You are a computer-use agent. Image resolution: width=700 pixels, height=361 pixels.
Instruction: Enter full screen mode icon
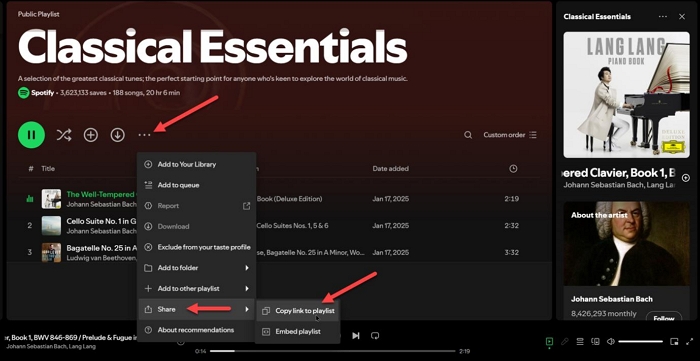click(689, 341)
